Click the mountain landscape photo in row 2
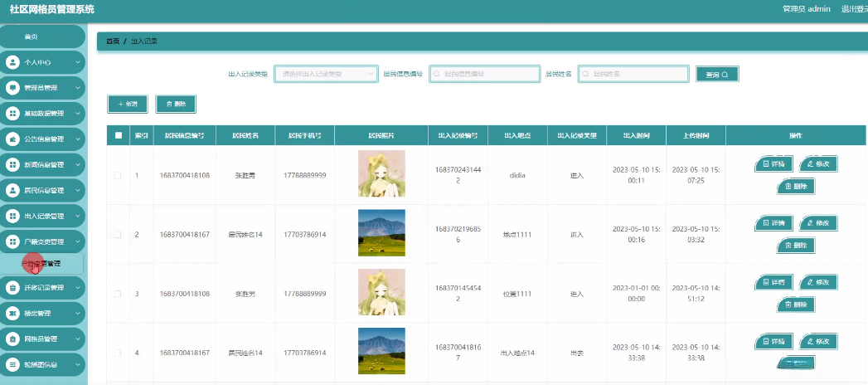 tap(381, 232)
